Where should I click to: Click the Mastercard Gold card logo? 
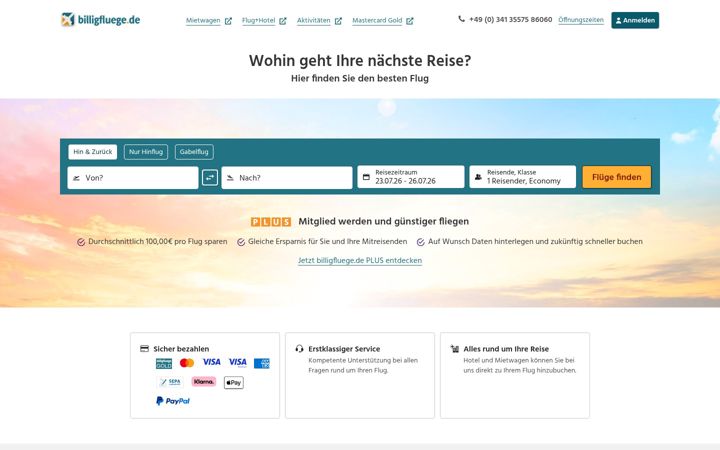tap(164, 364)
